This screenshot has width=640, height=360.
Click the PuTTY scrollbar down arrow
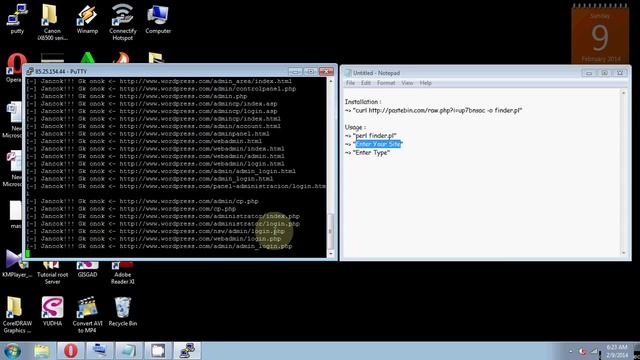pyautogui.click(x=331, y=253)
